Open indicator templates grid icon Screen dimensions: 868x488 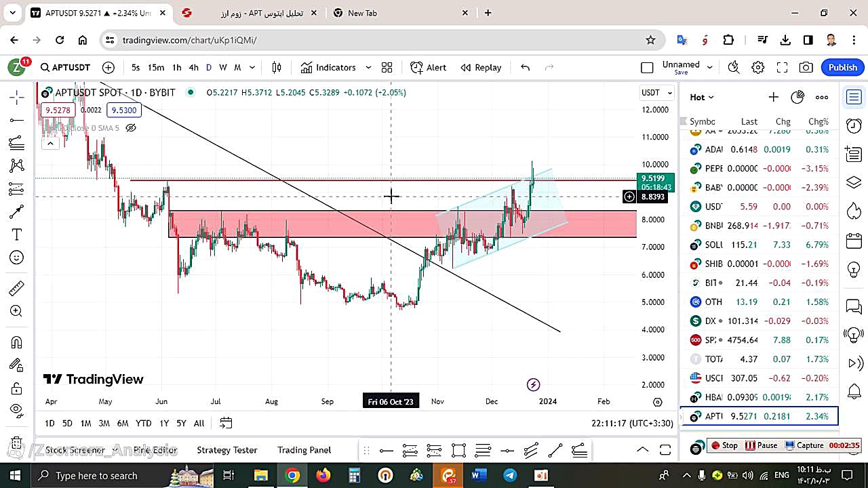pyautogui.click(x=387, y=67)
